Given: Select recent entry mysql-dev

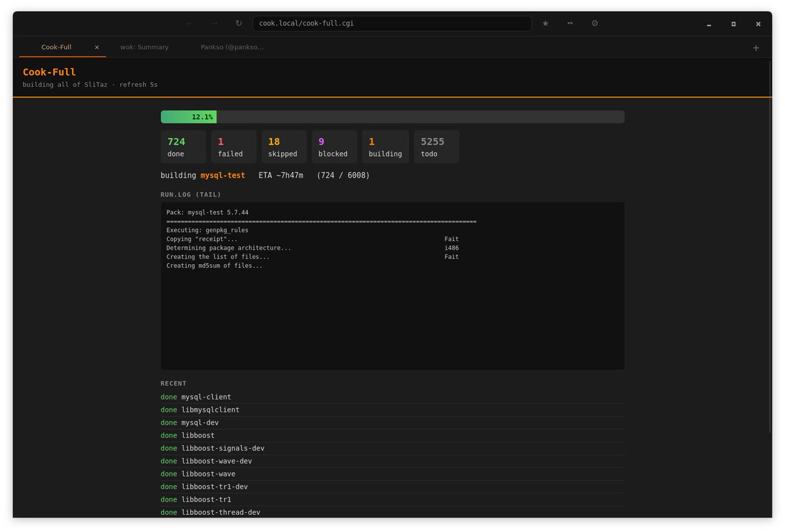Looking at the screenshot, I should [x=392, y=423].
